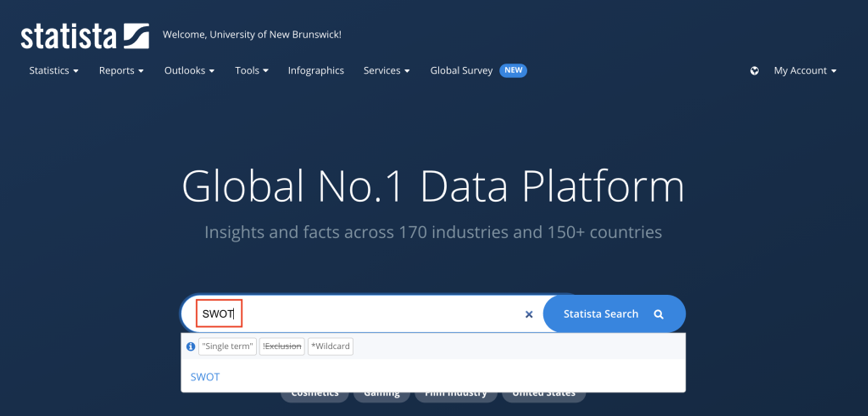Click the Statista logo
The width and height of the screenshot is (868, 416).
[x=85, y=36]
